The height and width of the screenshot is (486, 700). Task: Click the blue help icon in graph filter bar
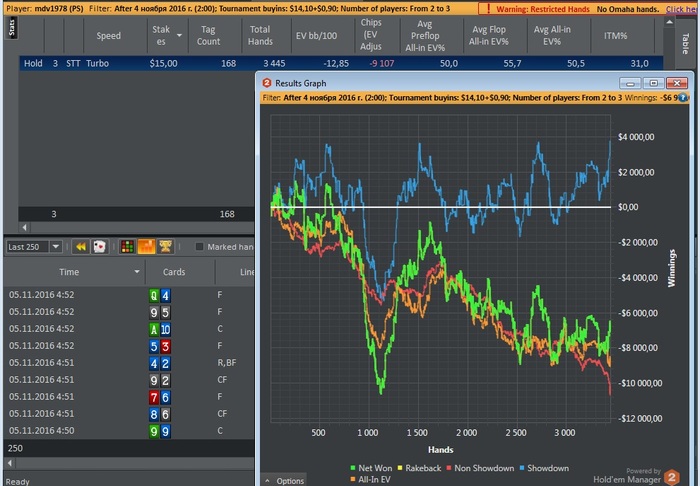[x=683, y=98]
